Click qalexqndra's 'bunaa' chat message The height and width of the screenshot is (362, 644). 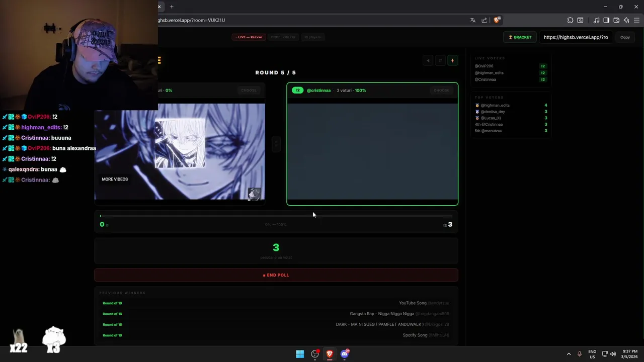(x=49, y=169)
